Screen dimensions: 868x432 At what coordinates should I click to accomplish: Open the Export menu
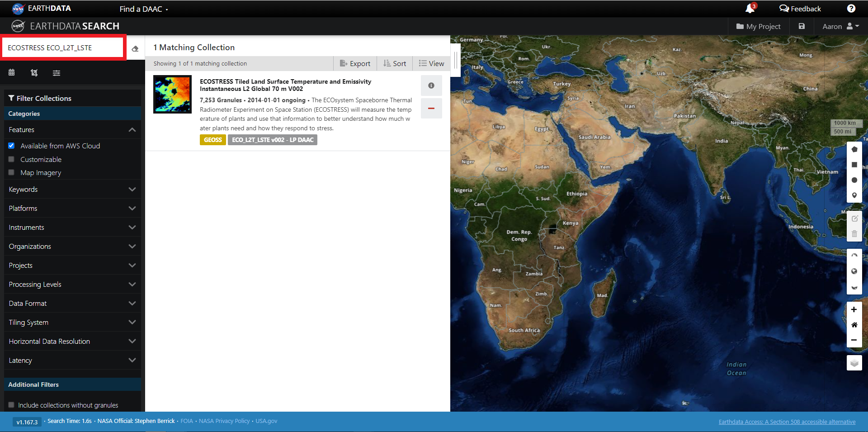(x=355, y=63)
